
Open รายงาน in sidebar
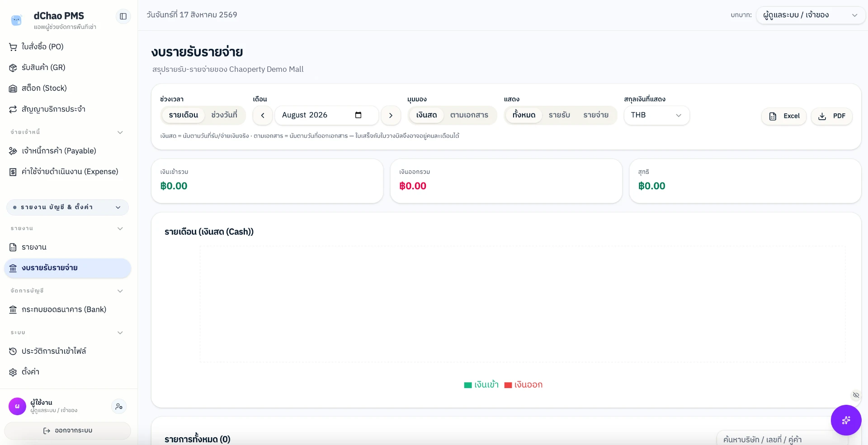pos(68,247)
